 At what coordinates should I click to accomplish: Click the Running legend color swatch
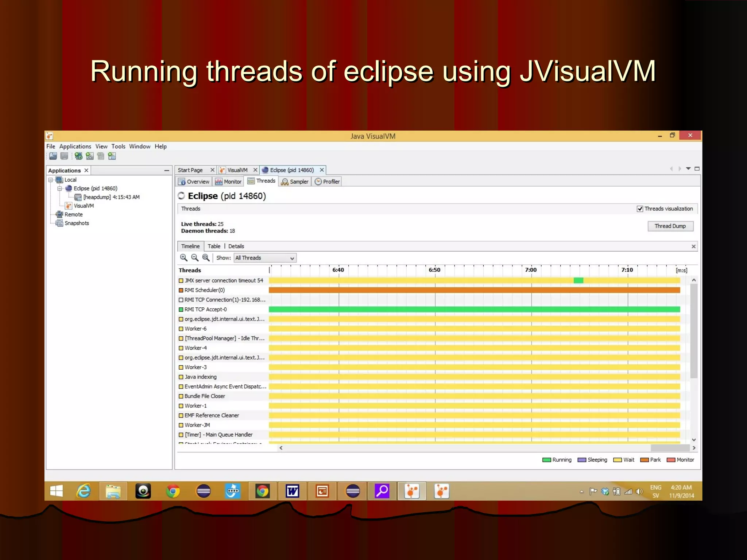tap(546, 460)
